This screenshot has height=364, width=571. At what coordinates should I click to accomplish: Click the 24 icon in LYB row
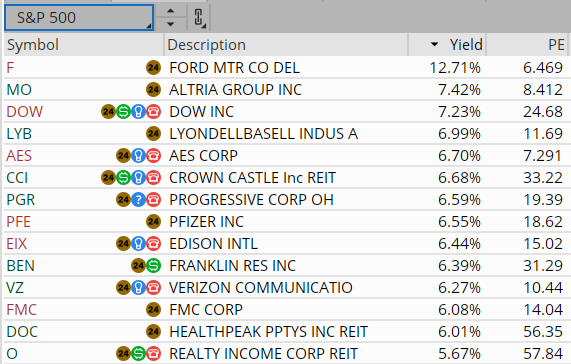click(x=153, y=134)
